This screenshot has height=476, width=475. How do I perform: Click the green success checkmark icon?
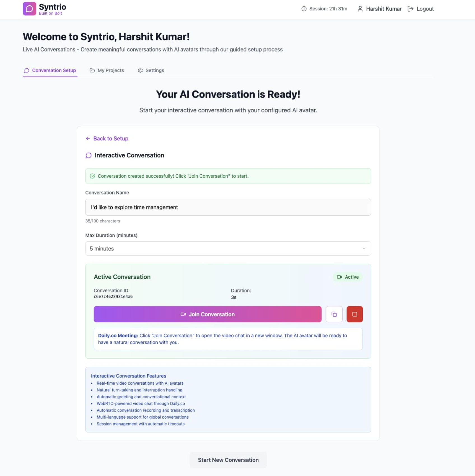pos(92,176)
